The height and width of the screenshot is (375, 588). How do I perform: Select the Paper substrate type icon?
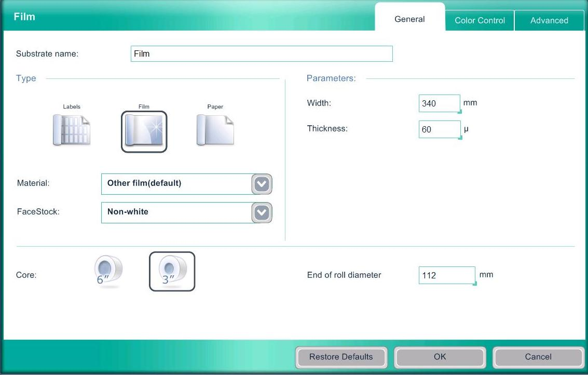click(x=215, y=130)
